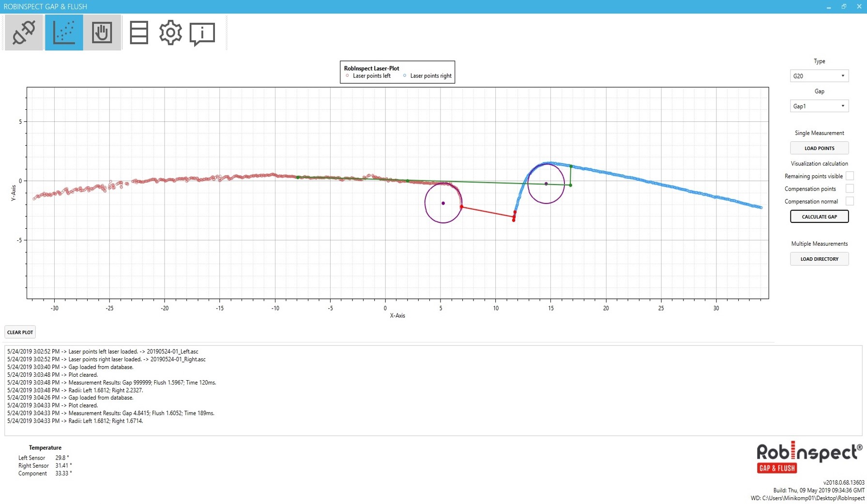Enable Remaining points visible checkbox
Viewport: 867px width, 504px height.
coord(850,176)
